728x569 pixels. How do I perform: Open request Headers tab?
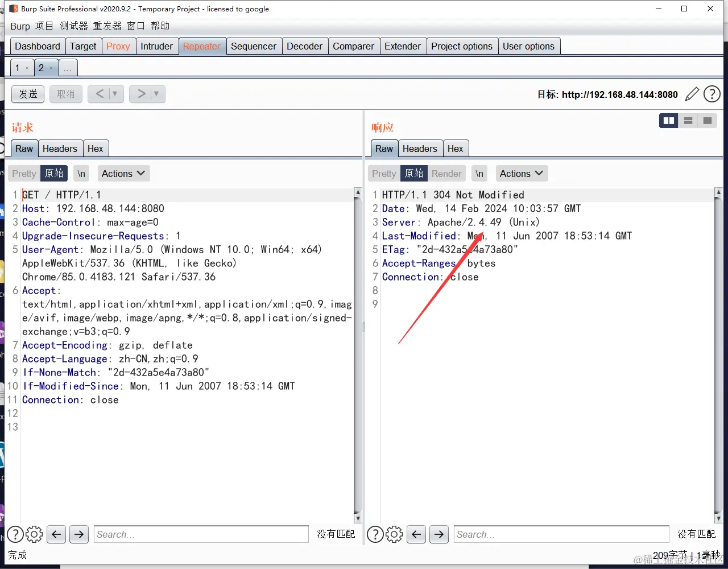click(60, 149)
